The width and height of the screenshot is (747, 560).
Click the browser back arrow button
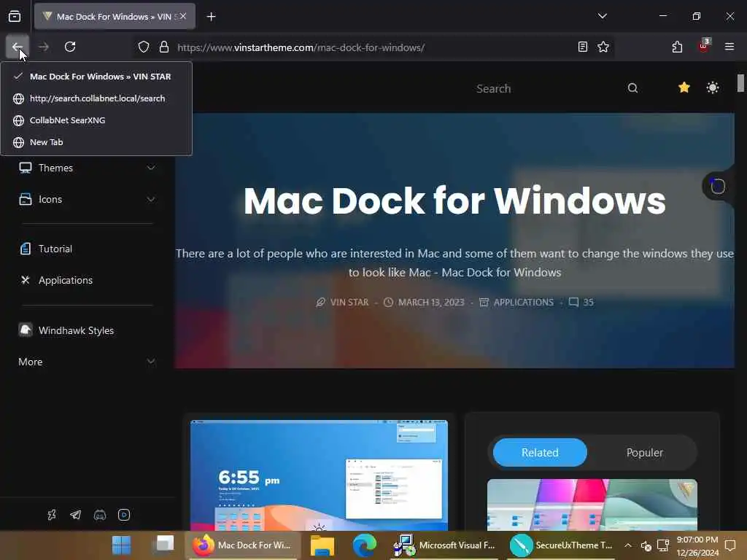[18, 47]
